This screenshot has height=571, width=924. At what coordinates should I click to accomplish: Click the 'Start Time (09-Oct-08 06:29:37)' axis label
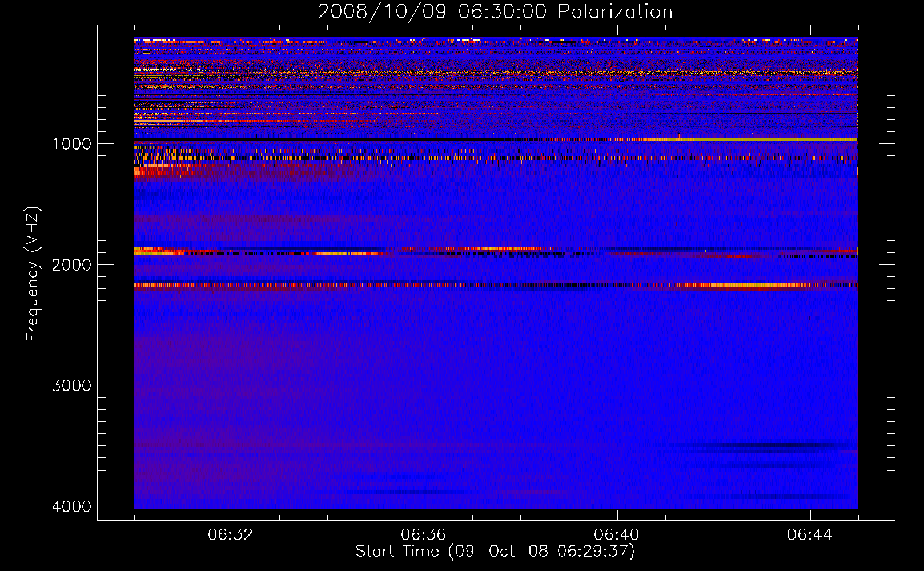tap(495, 551)
